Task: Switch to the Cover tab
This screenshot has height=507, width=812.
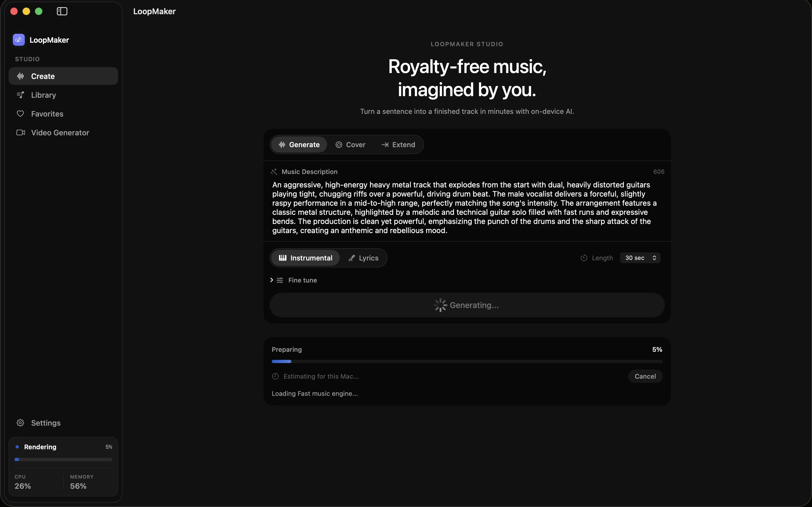Action: 350,144
